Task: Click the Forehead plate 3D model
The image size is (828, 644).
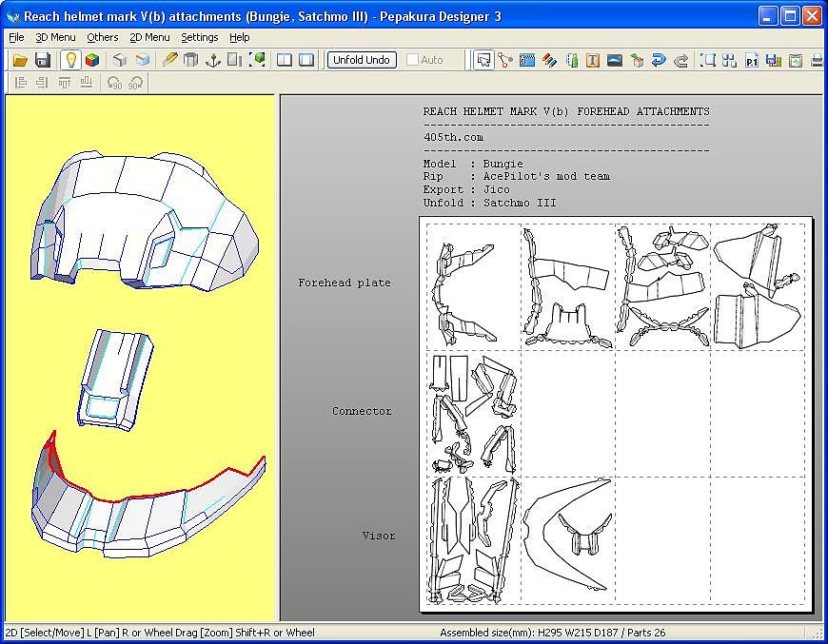Action: tap(143, 222)
